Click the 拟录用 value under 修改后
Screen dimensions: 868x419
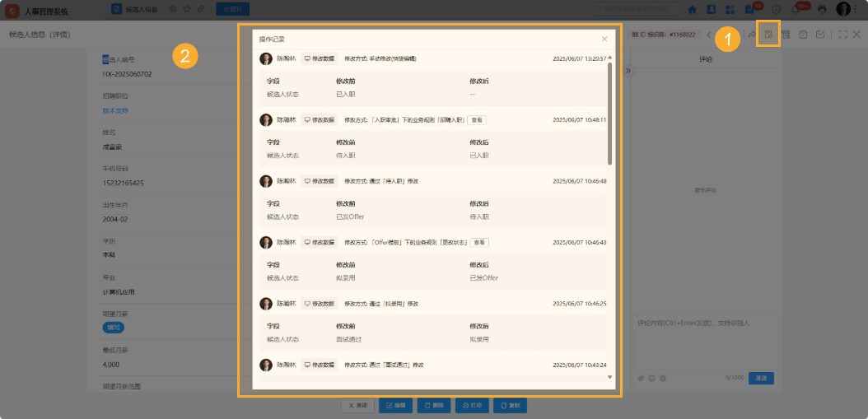click(x=478, y=339)
